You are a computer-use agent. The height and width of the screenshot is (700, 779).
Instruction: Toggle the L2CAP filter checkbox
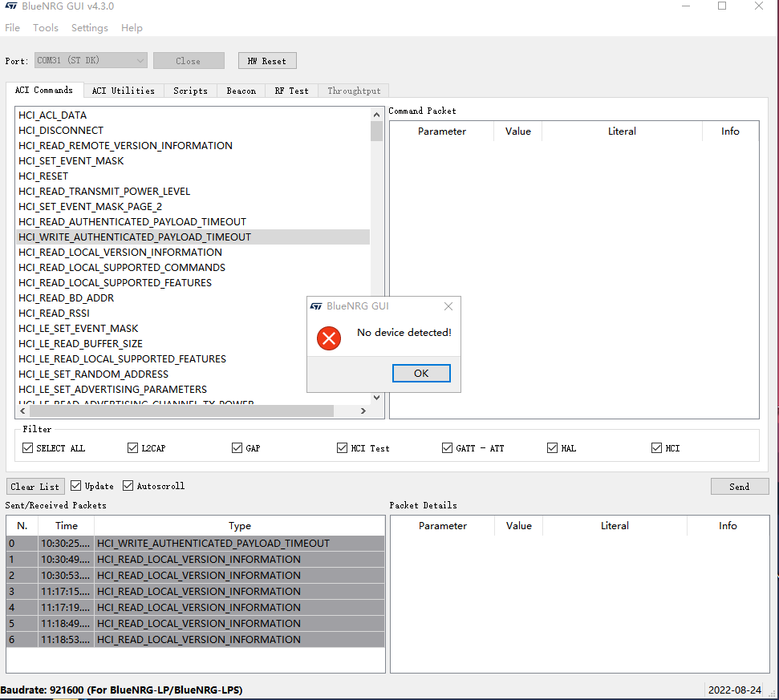click(132, 448)
